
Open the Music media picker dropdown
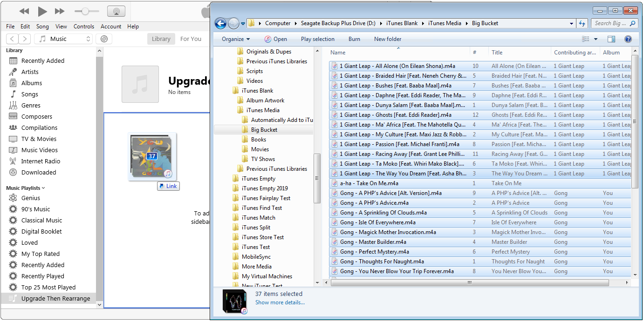point(64,39)
